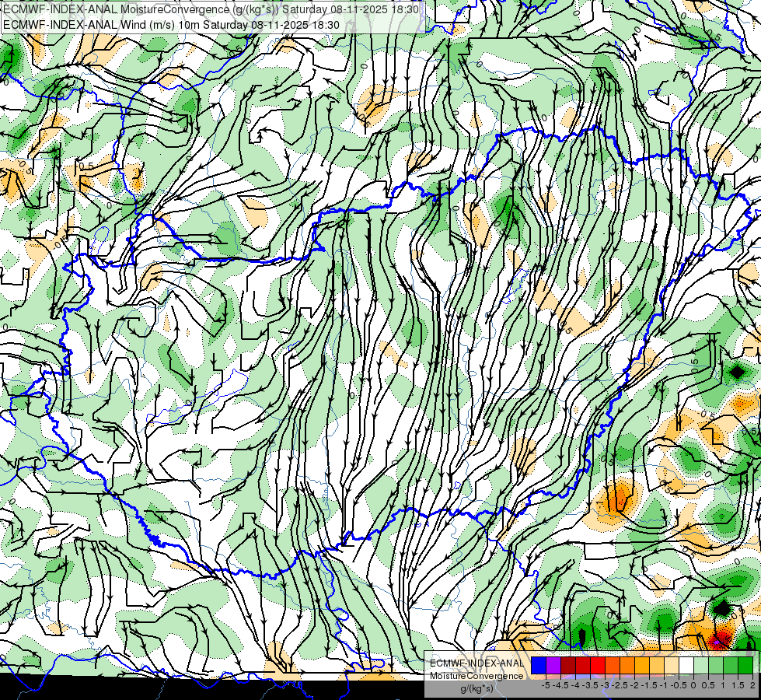Pick the light green swatch between 0.5 and 1
Image resolution: width=761 pixels, height=700 pixels.
pos(716,666)
